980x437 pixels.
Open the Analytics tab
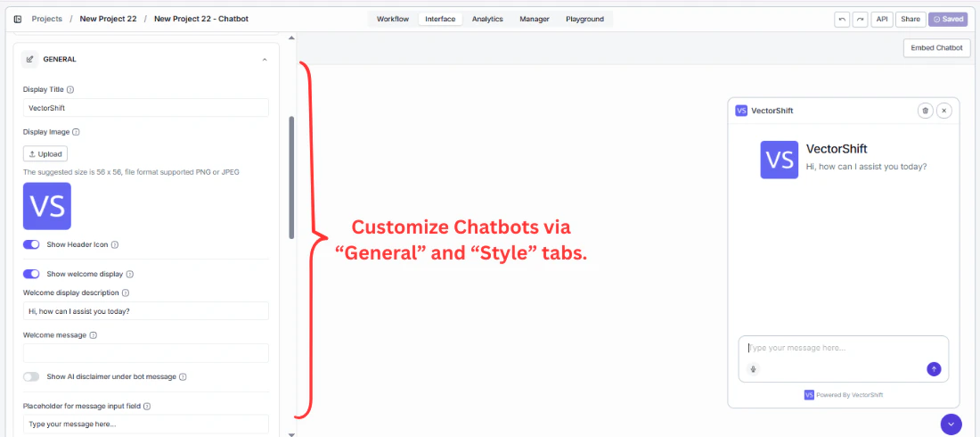pos(487,20)
